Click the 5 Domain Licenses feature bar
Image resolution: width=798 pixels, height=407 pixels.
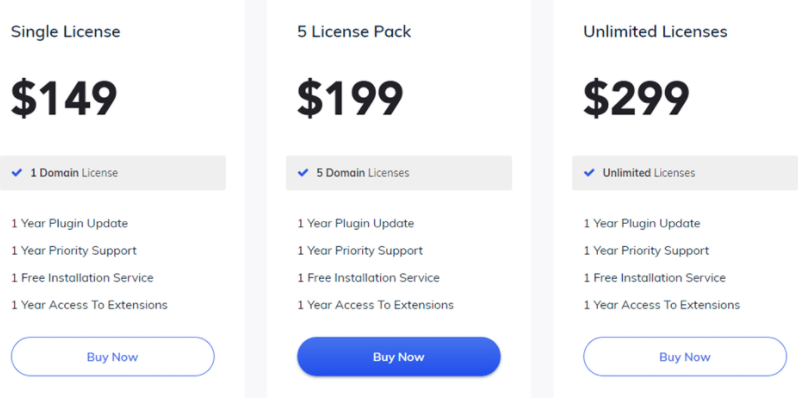click(399, 173)
